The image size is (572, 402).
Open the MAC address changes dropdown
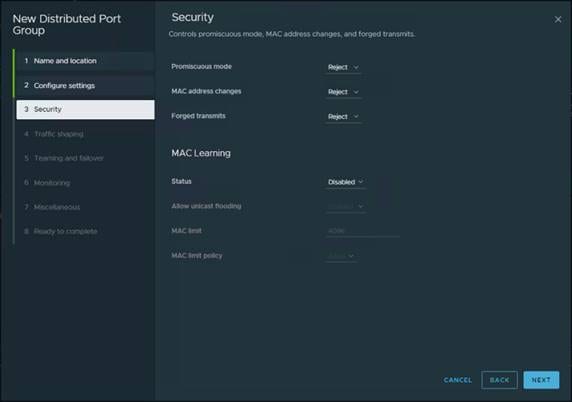coord(343,92)
